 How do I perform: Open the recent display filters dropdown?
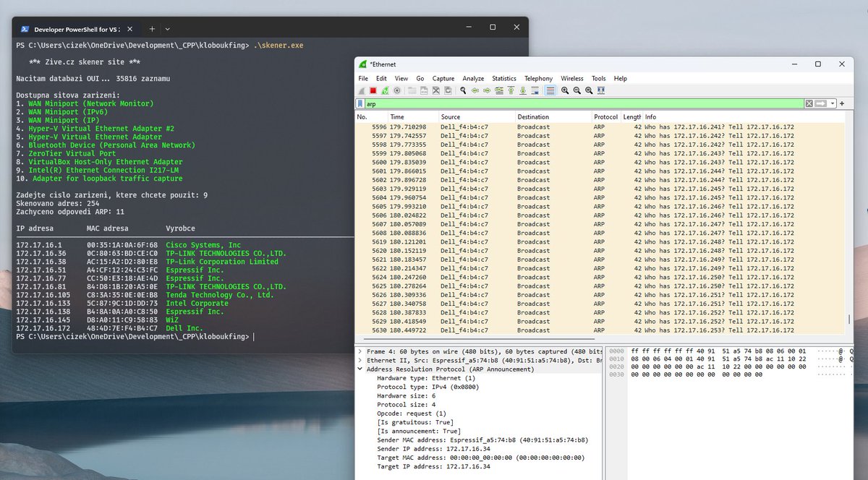point(832,104)
